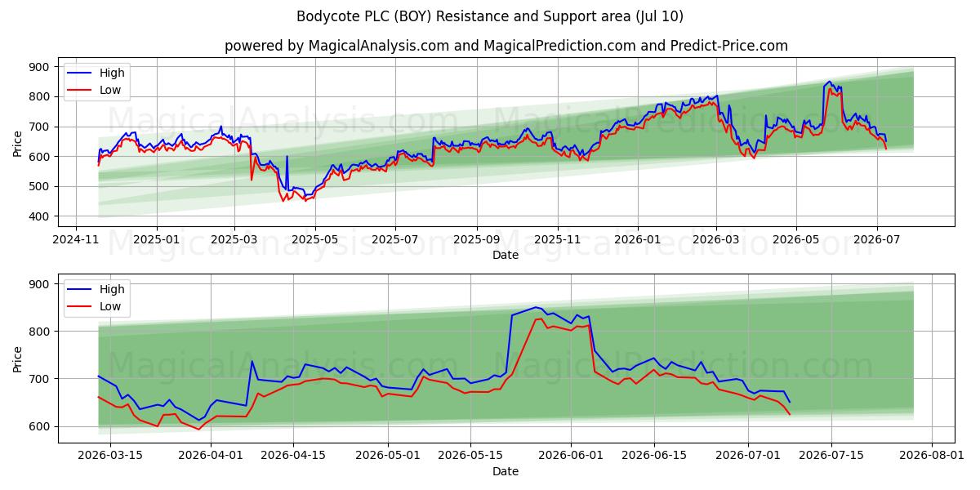Click the "2025-11" tick label on top chart
Viewport: 980px width, 490px height.
pyautogui.click(x=558, y=239)
